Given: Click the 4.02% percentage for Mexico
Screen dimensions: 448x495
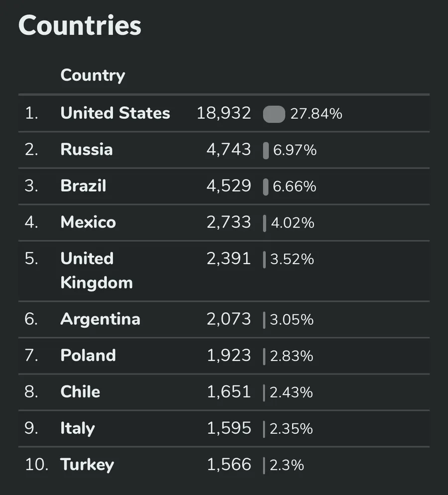Looking at the screenshot, I should click(x=293, y=223).
